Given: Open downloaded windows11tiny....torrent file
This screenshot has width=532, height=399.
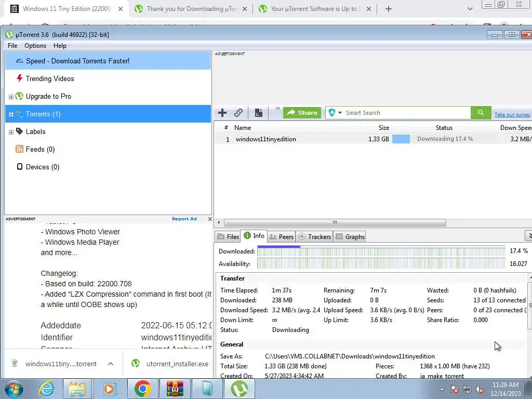Looking at the screenshot, I should coord(54,364).
